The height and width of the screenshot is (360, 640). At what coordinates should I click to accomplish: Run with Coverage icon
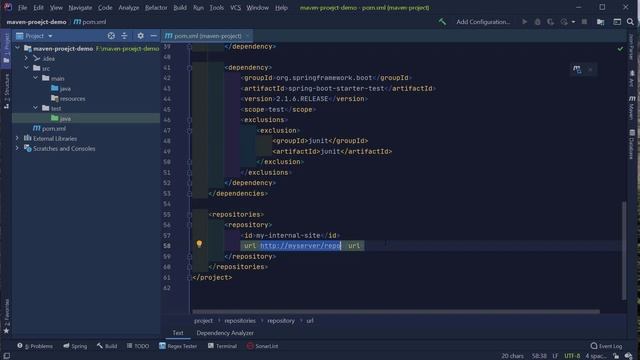pos(551,22)
